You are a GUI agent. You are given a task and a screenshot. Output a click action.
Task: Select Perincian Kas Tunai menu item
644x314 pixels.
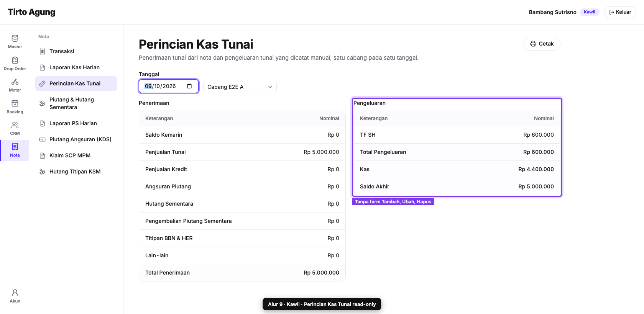tap(76, 83)
